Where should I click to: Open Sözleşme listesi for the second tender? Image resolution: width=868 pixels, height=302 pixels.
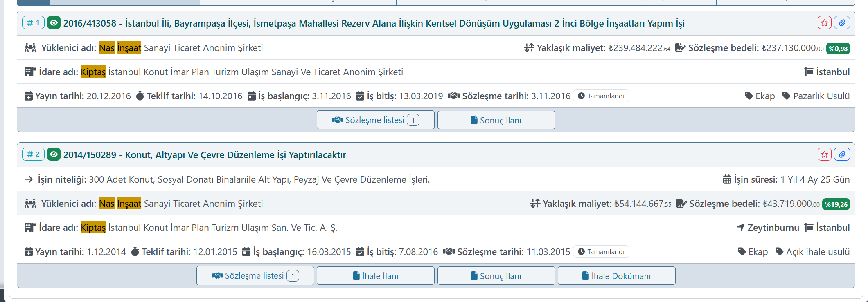pos(255,276)
